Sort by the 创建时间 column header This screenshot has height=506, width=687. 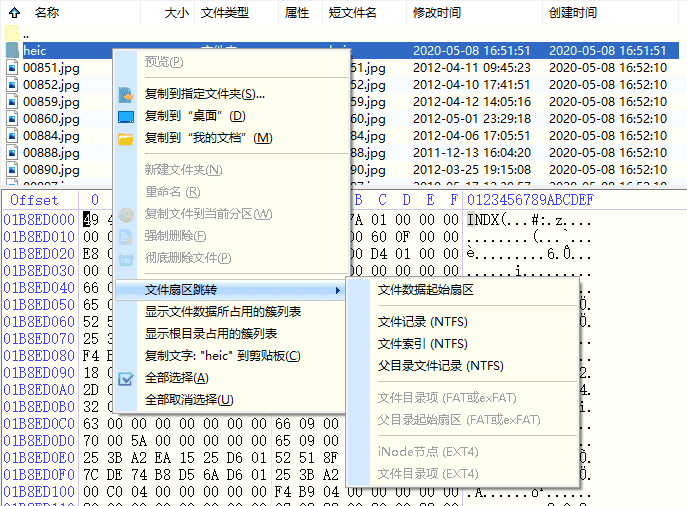click(573, 13)
